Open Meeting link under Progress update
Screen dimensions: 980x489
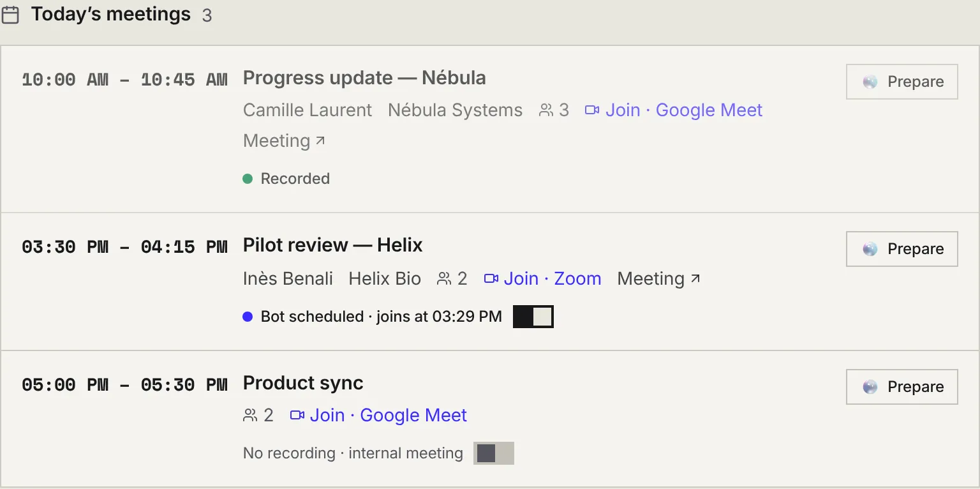pyautogui.click(x=285, y=140)
